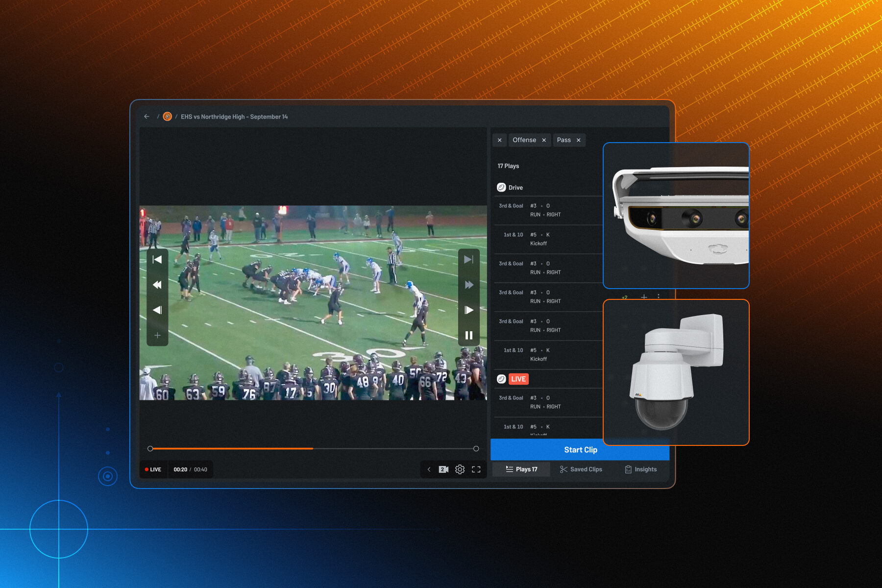Pause the video playback

click(469, 335)
